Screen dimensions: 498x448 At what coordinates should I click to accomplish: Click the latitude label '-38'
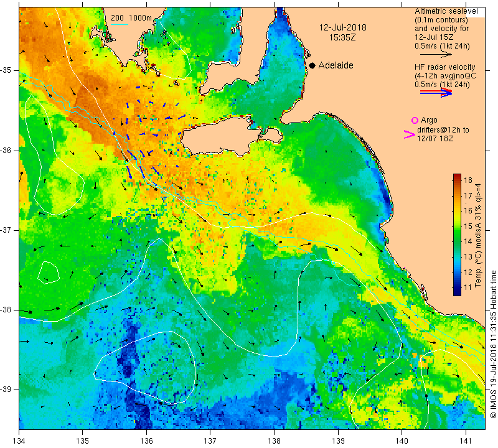click(7, 310)
